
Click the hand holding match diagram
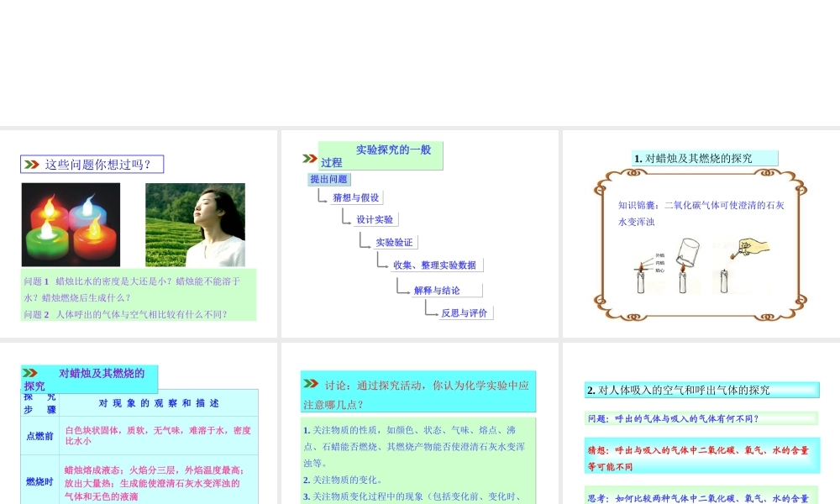pyautogui.click(x=742, y=266)
